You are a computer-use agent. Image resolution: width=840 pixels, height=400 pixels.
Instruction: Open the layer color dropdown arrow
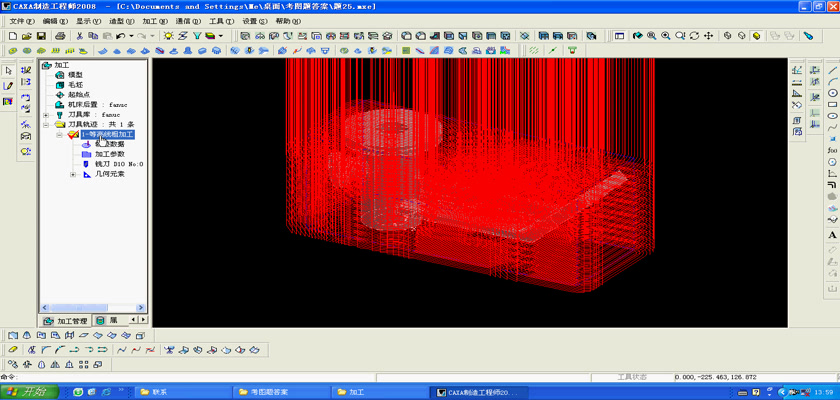click(x=221, y=36)
